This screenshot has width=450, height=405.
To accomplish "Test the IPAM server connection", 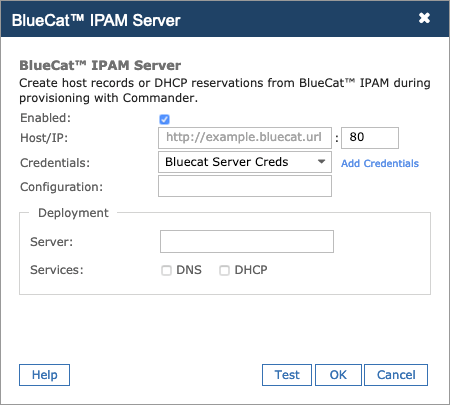I will [x=287, y=375].
